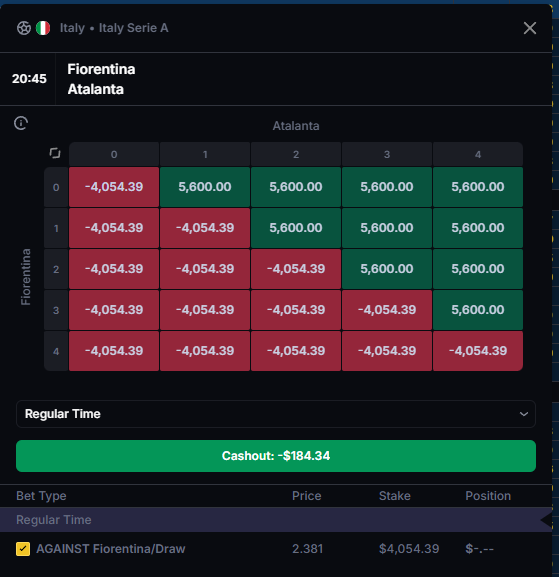The height and width of the screenshot is (577, 559).
Task: Click the 3-3 score cell
Action: click(387, 310)
